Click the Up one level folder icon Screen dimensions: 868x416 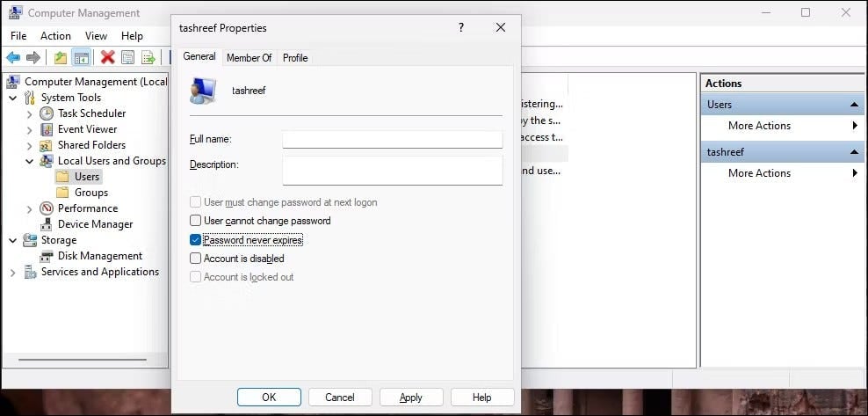coord(61,57)
